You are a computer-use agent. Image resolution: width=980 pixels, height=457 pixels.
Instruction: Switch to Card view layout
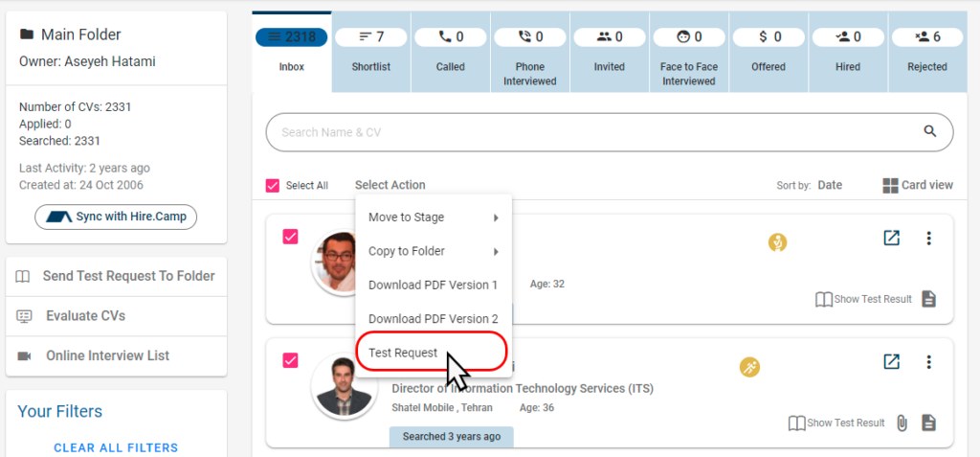(x=917, y=185)
